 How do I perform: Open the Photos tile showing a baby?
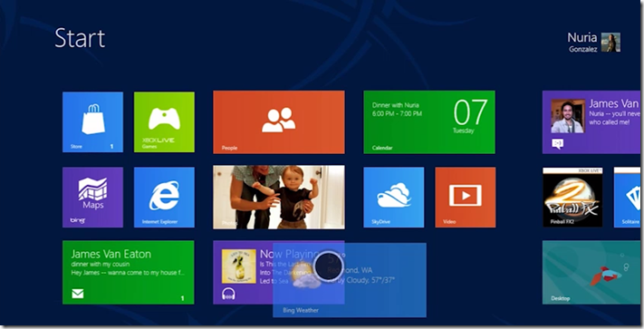pyautogui.click(x=279, y=198)
